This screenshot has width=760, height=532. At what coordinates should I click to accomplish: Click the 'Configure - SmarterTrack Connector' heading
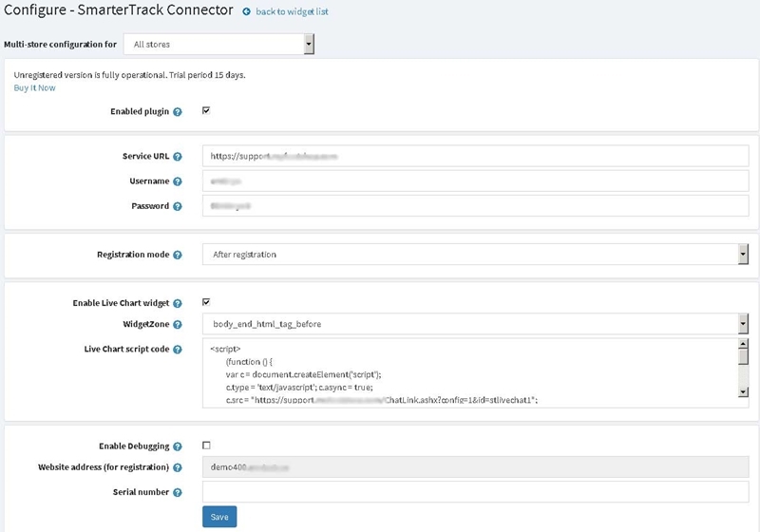[119, 10]
